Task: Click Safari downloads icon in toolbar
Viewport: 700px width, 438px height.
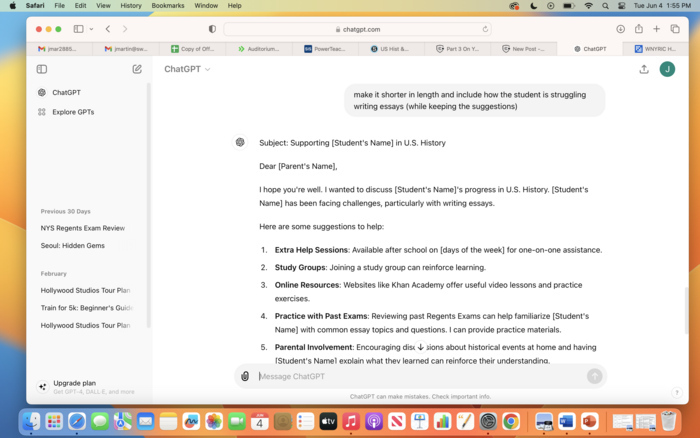Action: [x=621, y=29]
